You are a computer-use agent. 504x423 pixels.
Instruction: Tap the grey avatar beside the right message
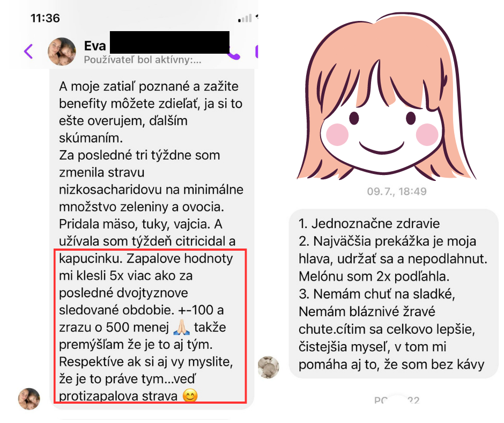coord(269,367)
